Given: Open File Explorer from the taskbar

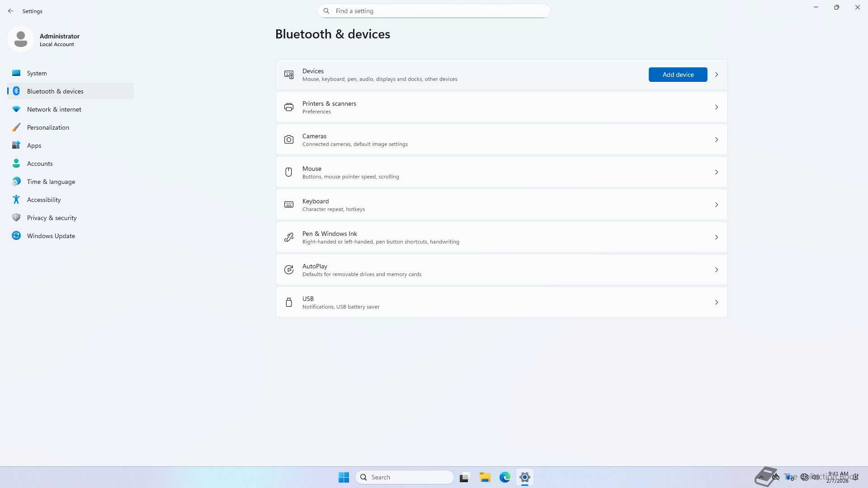Looking at the screenshot, I should click(485, 477).
